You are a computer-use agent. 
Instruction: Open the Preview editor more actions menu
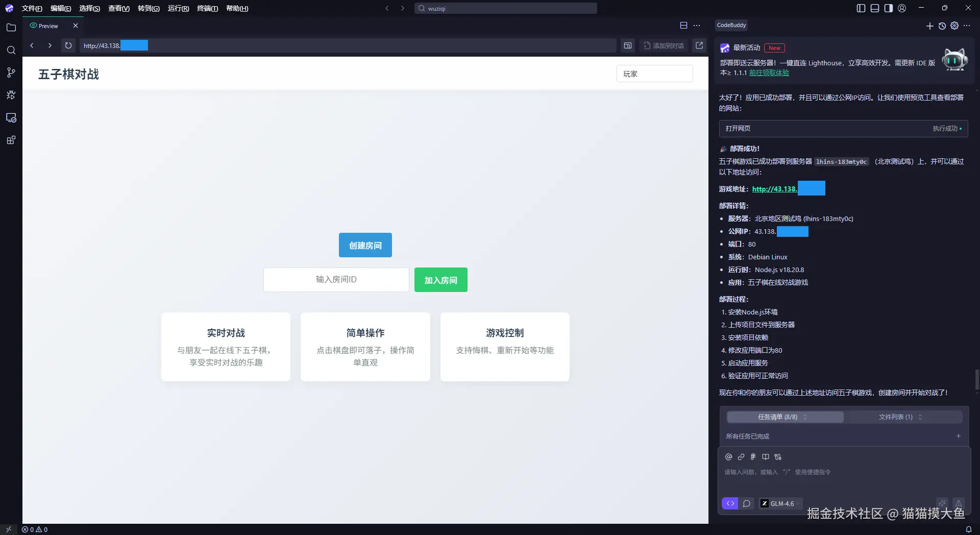click(x=697, y=26)
